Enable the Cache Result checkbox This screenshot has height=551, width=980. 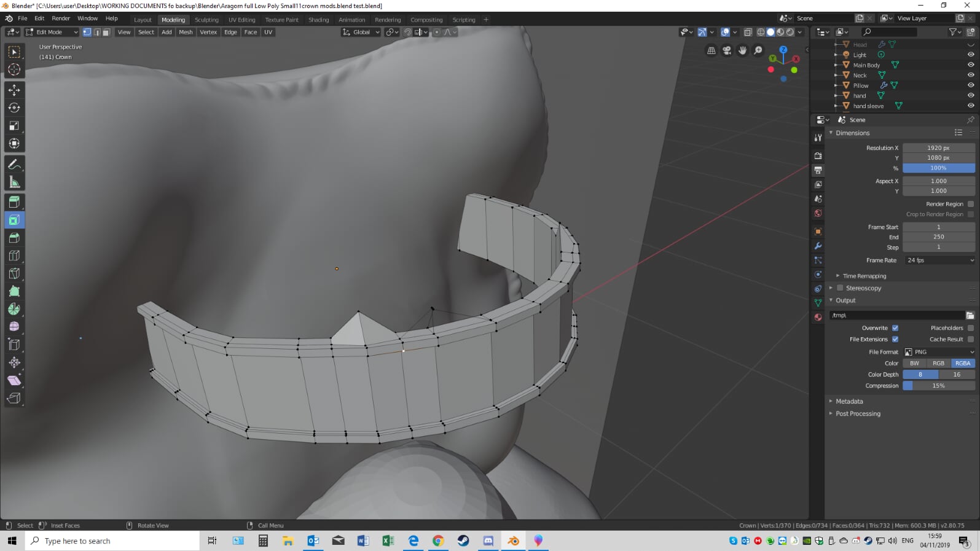[x=971, y=339]
